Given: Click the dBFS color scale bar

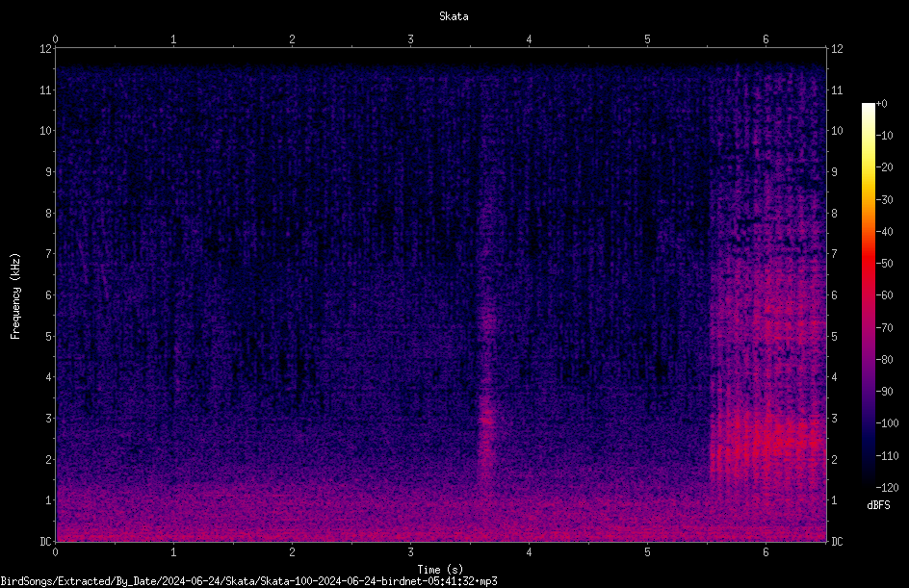Looking at the screenshot, I should coord(868,294).
